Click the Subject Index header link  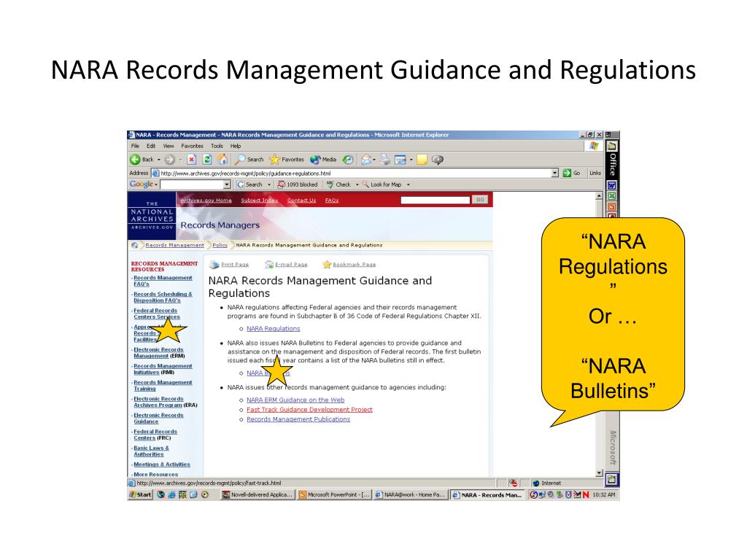(x=259, y=200)
